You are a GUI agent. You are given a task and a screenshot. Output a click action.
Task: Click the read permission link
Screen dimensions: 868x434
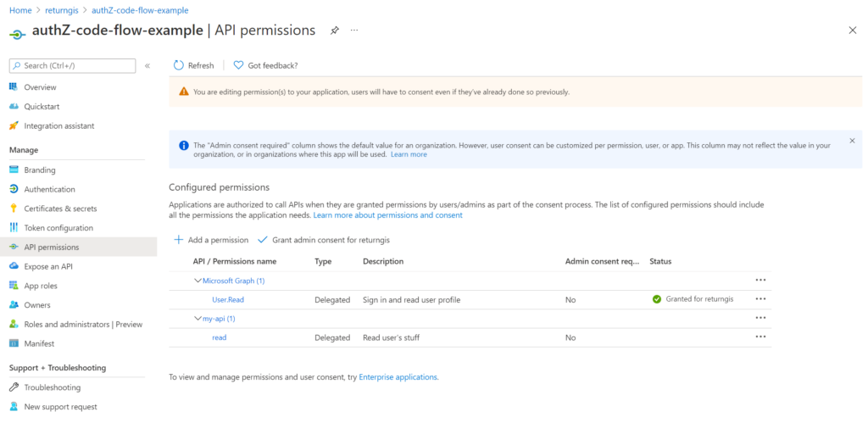pos(220,337)
